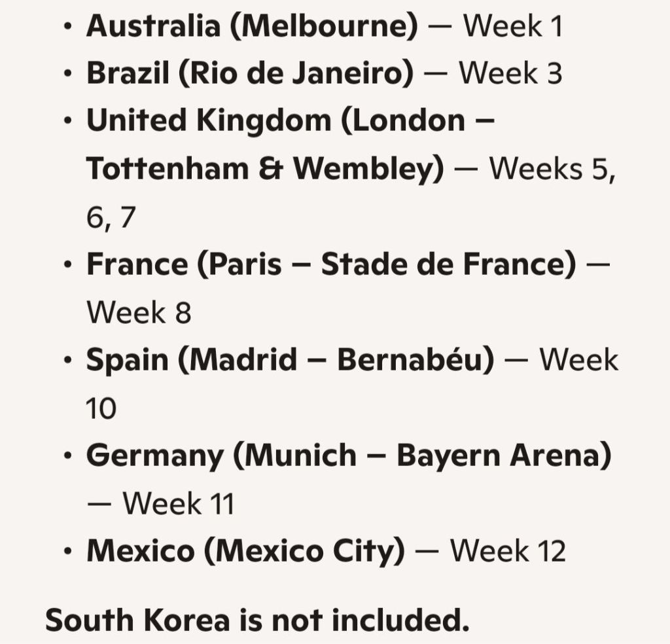670x644 pixels.
Task: Click the Tottenham & Wembley) text
Action: pyautogui.click(x=266, y=168)
